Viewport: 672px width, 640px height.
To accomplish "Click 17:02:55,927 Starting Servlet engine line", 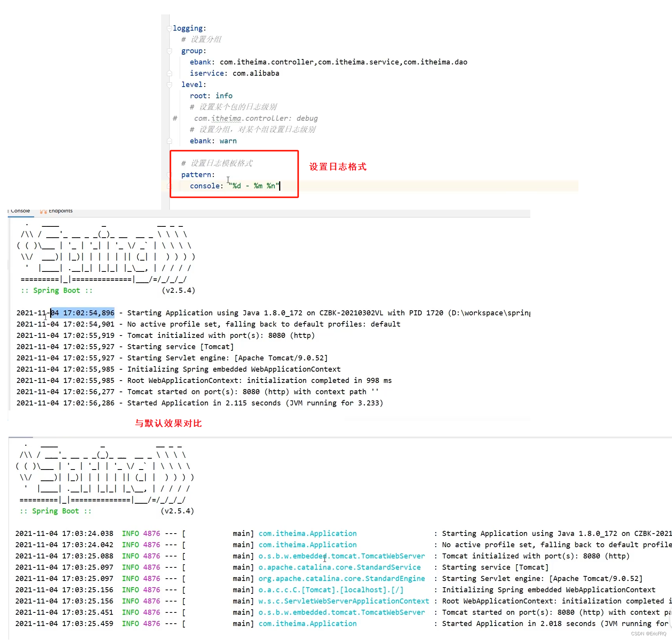I will click(172, 358).
